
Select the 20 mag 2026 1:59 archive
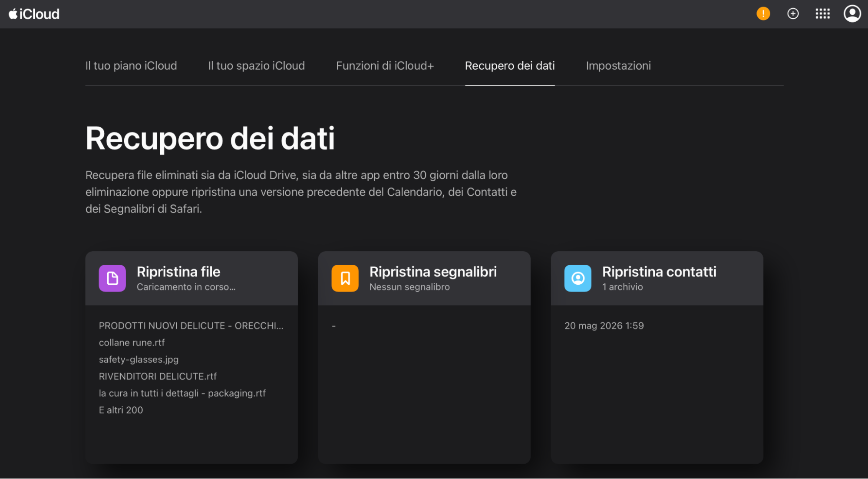pyautogui.click(x=604, y=326)
